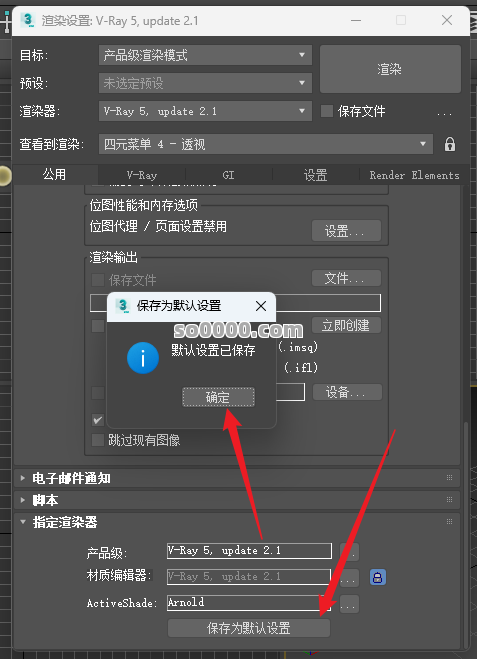Click the 文件... button in 渲染输出
Screen dimensions: 477x659
coord(346,278)
